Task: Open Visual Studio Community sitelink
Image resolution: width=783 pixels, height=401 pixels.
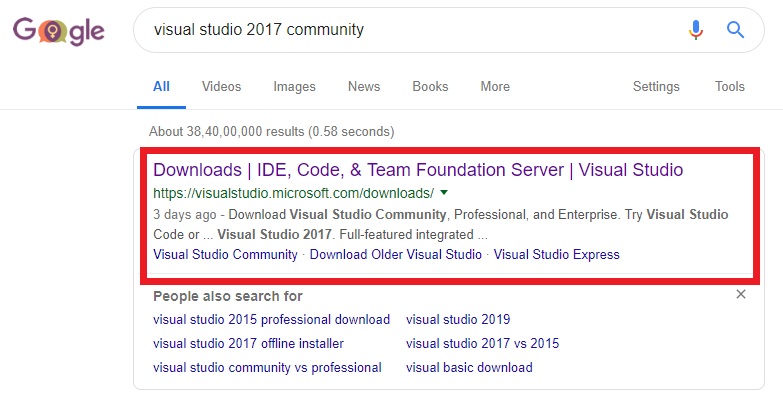Action: pyautogui.click(x=225, y=255)
